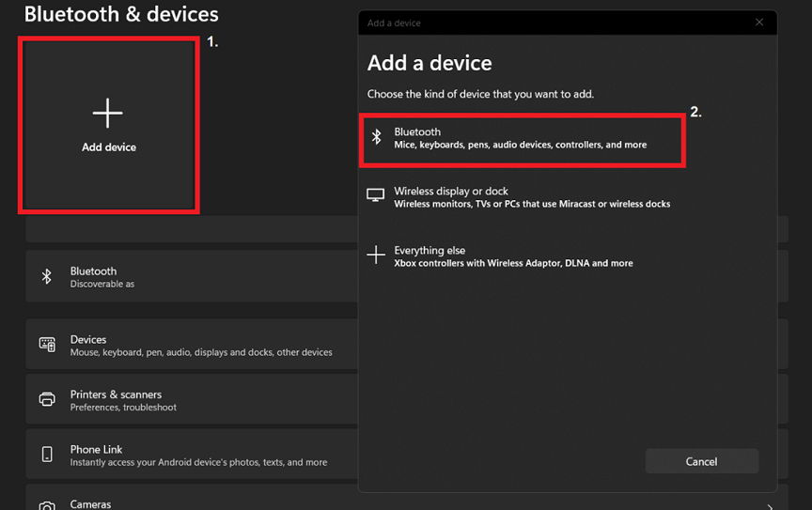The width and height of the screenshot is (812, 510).
Task: Click the Preferences, troubleshoot text
Action: pyautogui.click(x=123, y=408)
